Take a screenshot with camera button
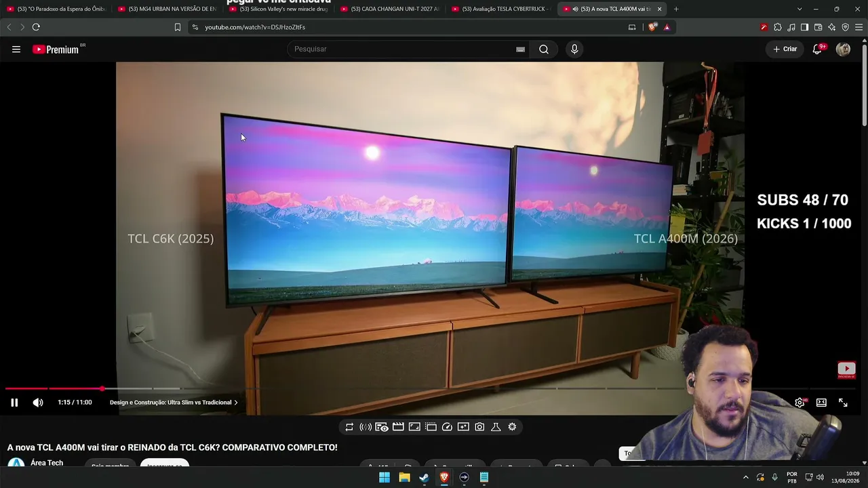Screen dimensions: 868x488 [479, 427]
